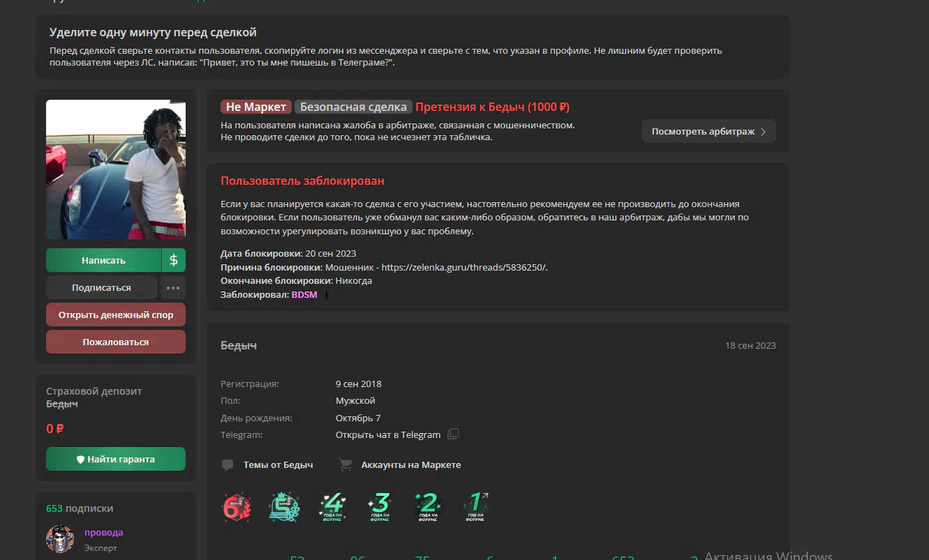Click the 5 years on forum badge
The height and width of the screenshot is (560, 929).
click(x=284, y=507)
